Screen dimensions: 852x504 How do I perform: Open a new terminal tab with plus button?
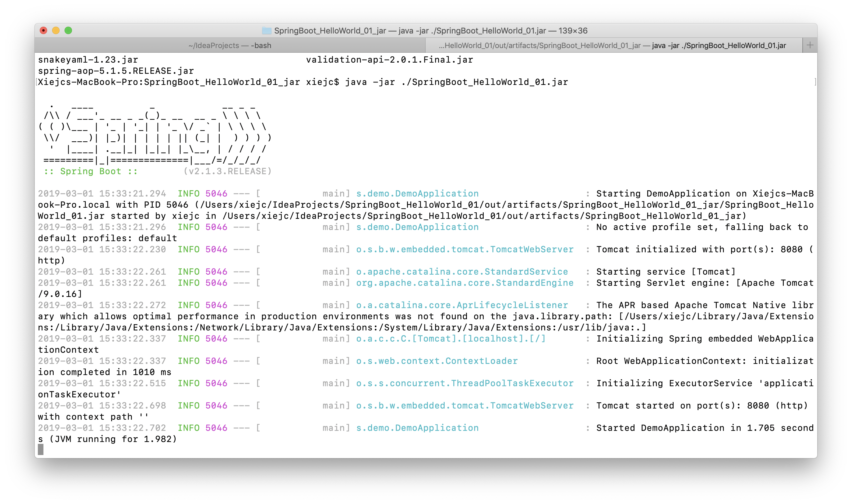(810, 45)
